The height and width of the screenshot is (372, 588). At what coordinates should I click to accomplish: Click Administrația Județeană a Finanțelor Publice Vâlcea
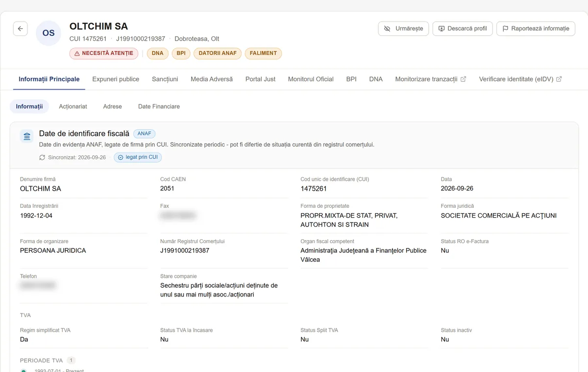pyautogui.click(x=364, y=255)
